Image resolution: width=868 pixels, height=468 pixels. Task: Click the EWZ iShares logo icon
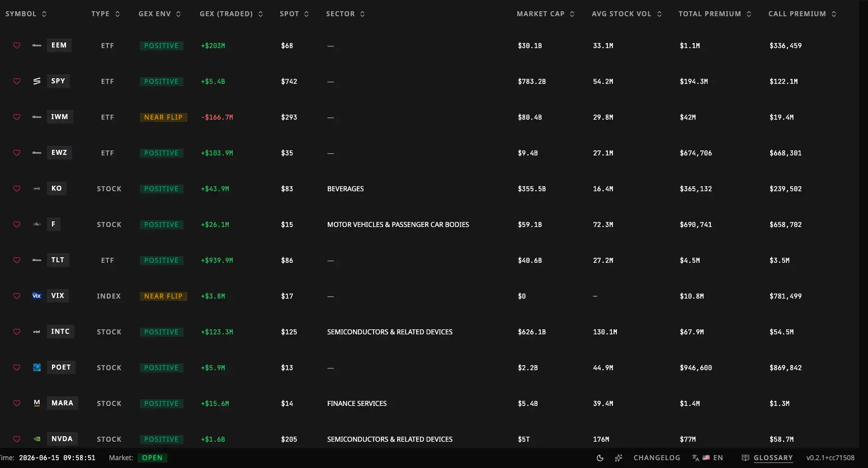click(x=37, y=153)
